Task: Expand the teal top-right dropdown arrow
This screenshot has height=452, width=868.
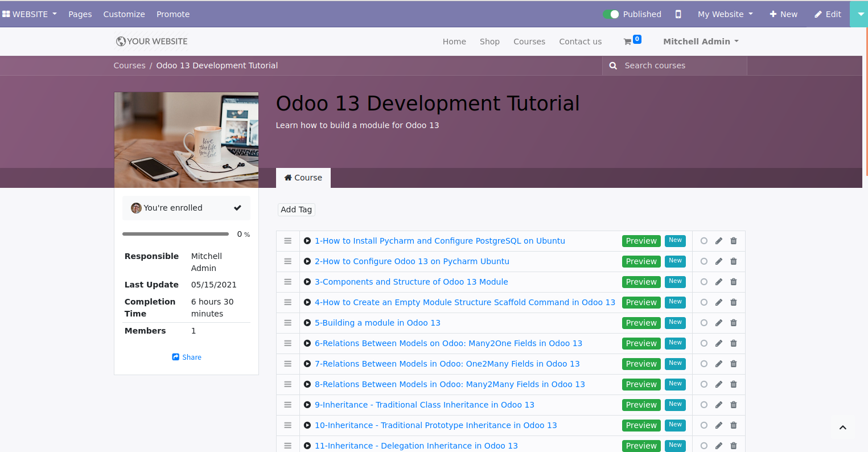Action: pyautogui.click(x=861, y=14)
